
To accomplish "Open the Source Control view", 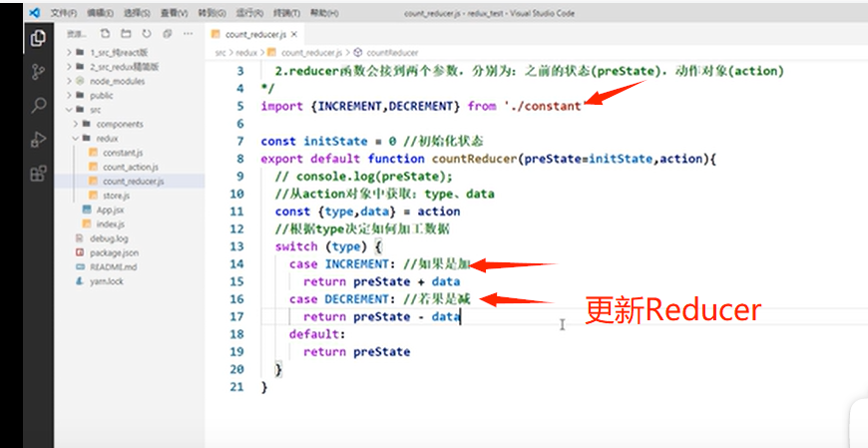I will pyautogui.click(x=38, y=72).
